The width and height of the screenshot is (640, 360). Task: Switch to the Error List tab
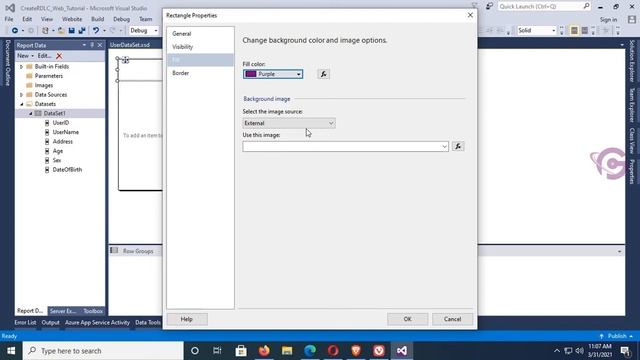coord(25,322)
